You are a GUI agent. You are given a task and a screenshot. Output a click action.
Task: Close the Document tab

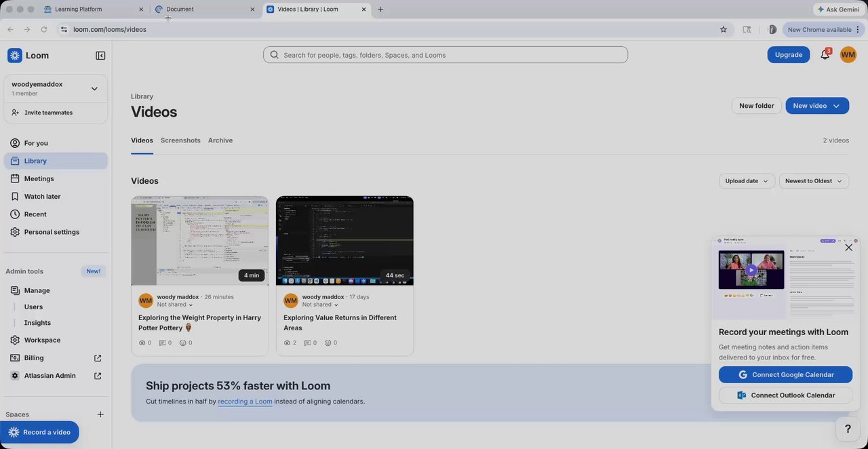coord(253,9)
